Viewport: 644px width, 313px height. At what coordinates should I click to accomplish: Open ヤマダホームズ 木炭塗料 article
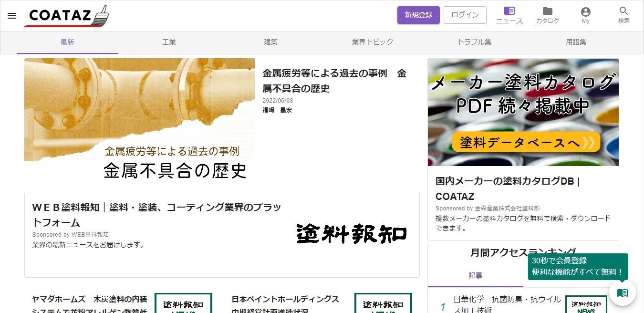(90, 303)
